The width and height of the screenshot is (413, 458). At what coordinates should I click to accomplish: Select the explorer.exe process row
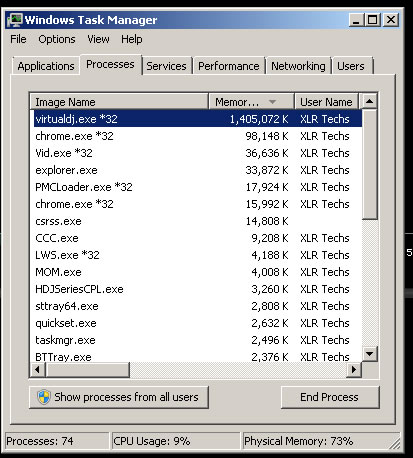tap(198, 170)
